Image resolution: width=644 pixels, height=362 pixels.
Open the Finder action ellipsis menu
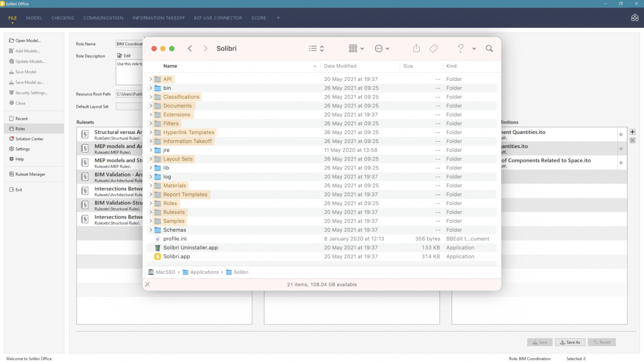382,48
